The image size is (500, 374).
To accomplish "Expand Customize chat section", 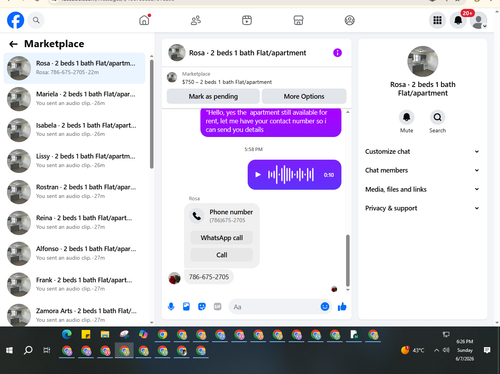I will coord(422,152).
